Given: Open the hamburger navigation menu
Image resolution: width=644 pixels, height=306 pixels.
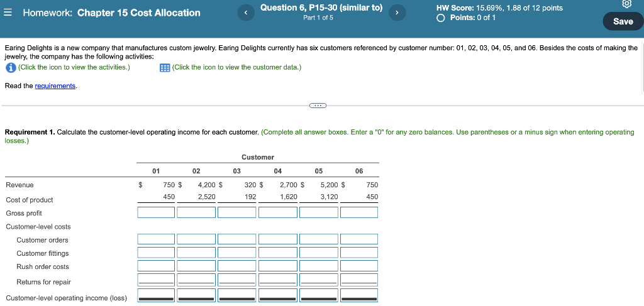Looking at the screenshot, I should [8, 13].
